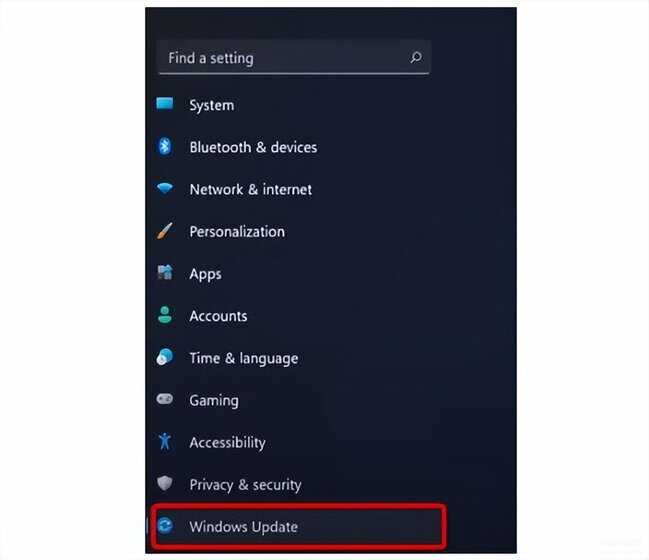Go to Network & internet
The height and width of the screenshot is (560, 649).
(250, 190)
